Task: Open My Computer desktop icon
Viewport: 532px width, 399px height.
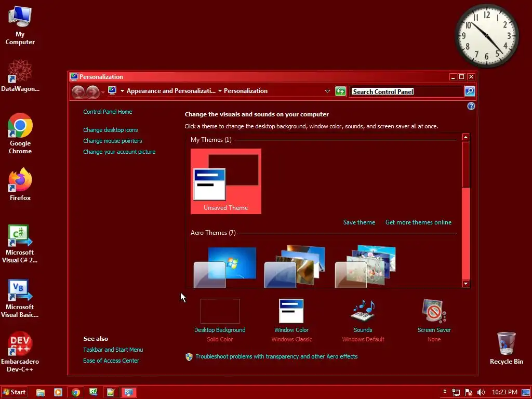Action: pyautogui.click(x=20, y=26)
